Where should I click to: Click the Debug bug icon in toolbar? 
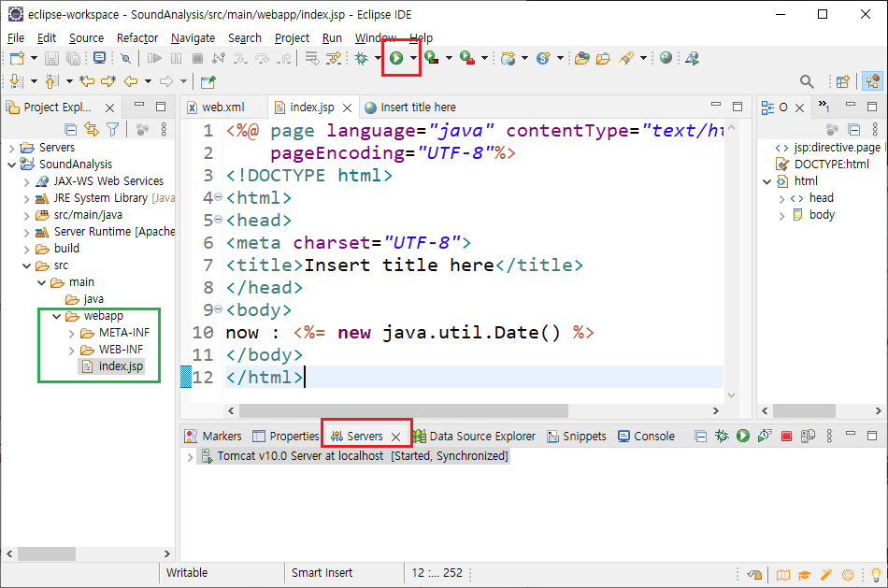361,58
